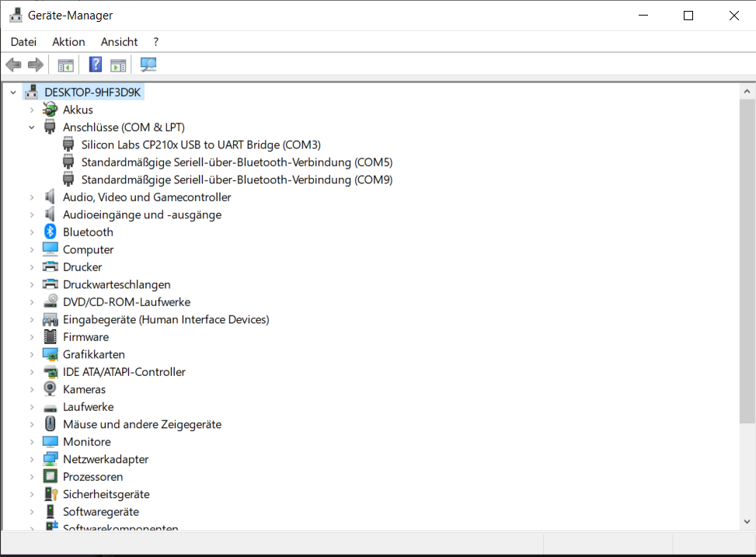Click the vertical scrollbar down arrow

click(x=747, y=522)
